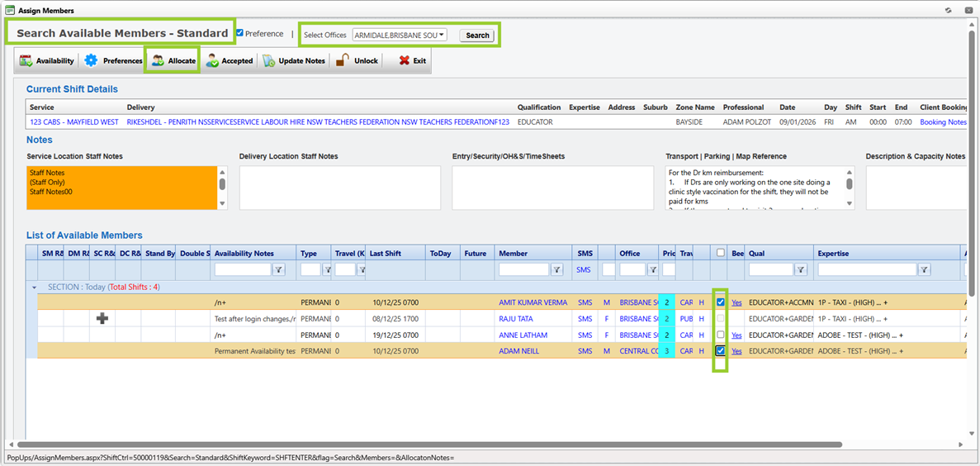This screenshot has height=466, width=980.
Task: Toggle the Preference checkbox
Action: 239,34
